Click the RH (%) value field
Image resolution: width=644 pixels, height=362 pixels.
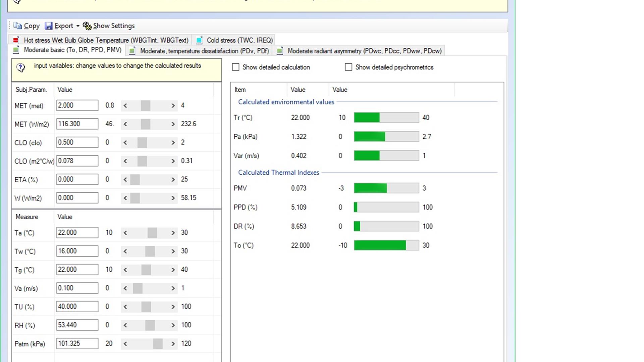[x=77, y=325]
